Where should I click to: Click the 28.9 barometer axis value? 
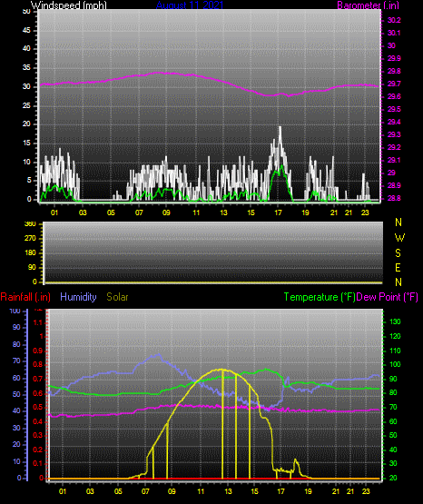coord(394,186)
